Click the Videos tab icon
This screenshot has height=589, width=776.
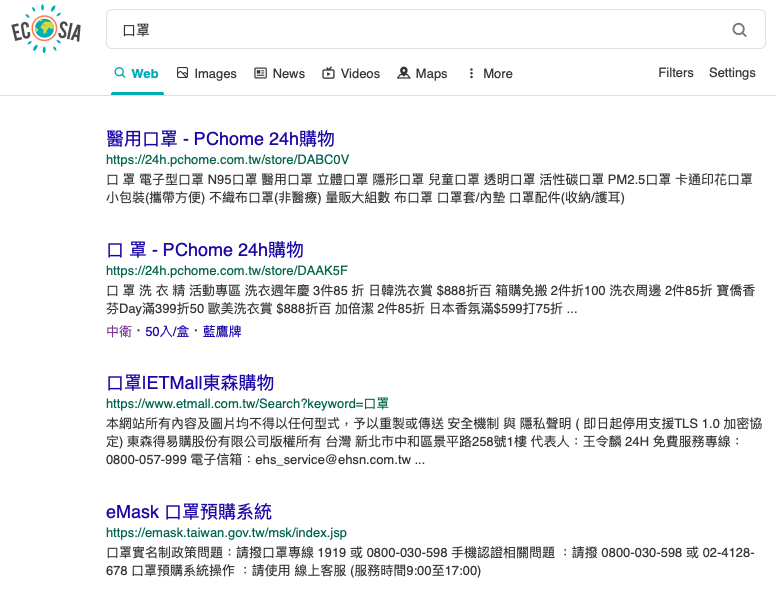tap(328, 73)
